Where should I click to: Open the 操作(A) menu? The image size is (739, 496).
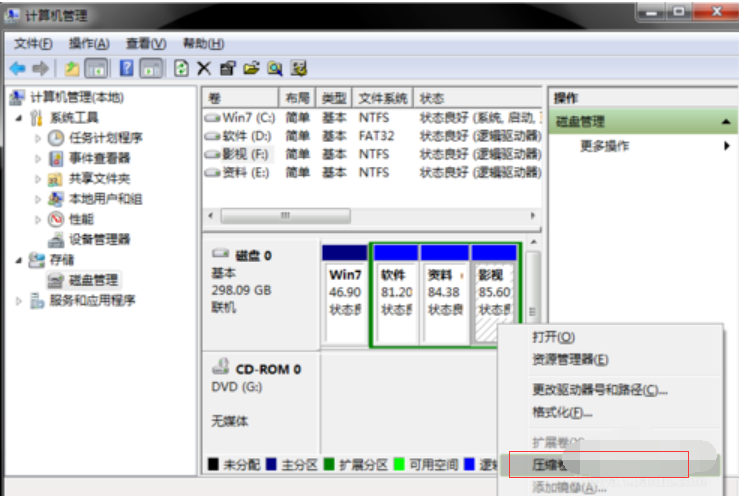[x=89, y=44]
